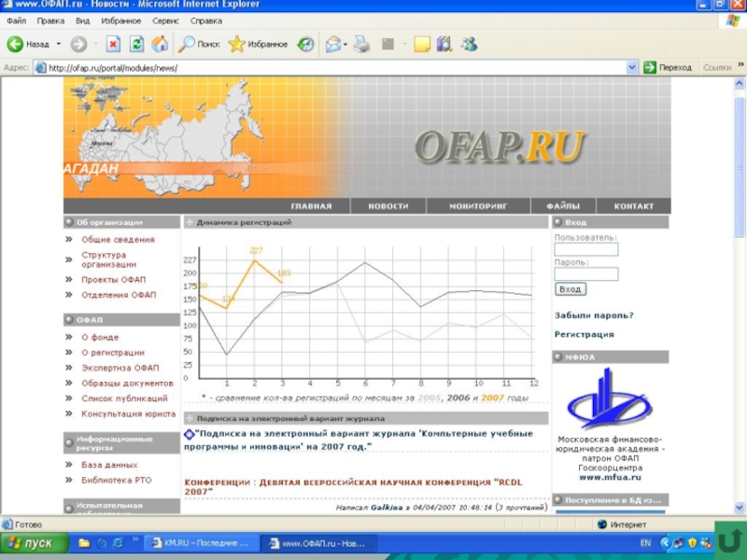This screenshot has height=560, width=747.
Task: Open History clock icon
Action: pos(305,44)
